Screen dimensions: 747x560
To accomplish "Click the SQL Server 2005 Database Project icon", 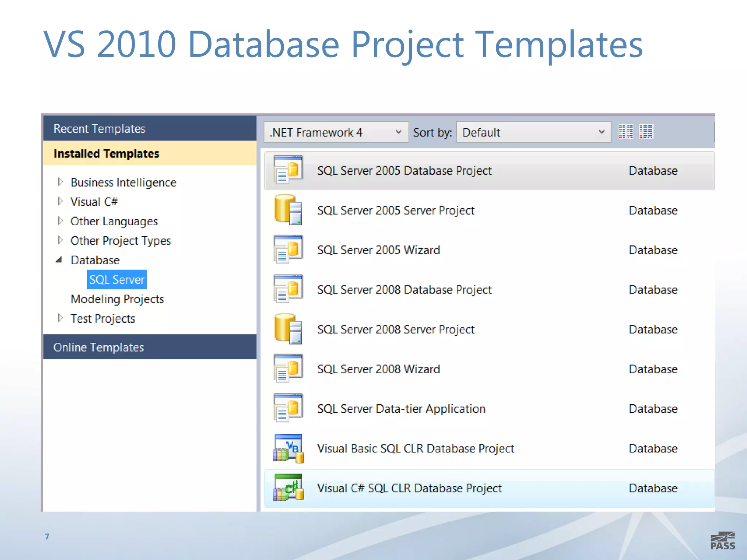I will pos(288,170).
